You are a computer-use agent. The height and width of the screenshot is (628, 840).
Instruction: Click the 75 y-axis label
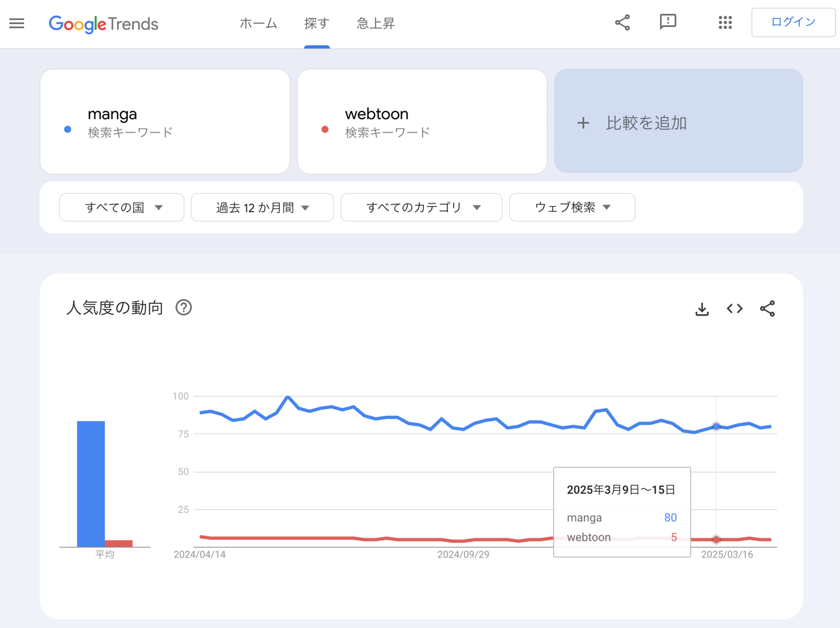[x=183, y=434]
